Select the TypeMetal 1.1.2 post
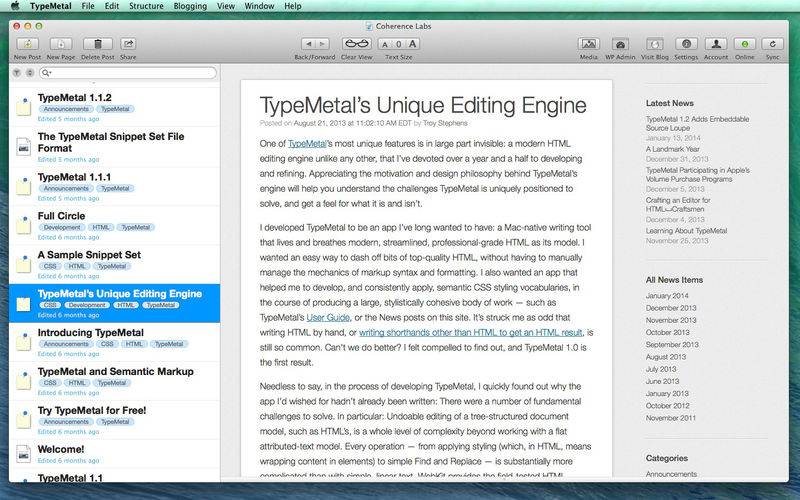800x500 pixels. coord(114,107)
